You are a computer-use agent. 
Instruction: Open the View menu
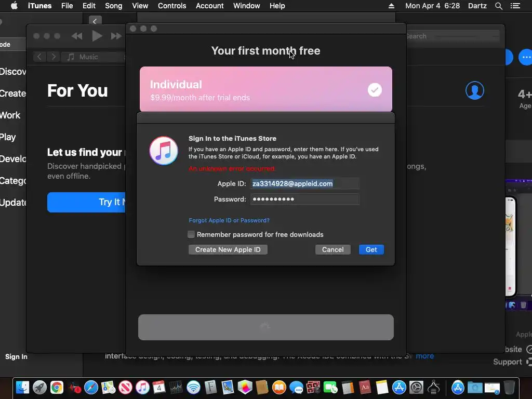pyautogui.click(x=140, y=6)
